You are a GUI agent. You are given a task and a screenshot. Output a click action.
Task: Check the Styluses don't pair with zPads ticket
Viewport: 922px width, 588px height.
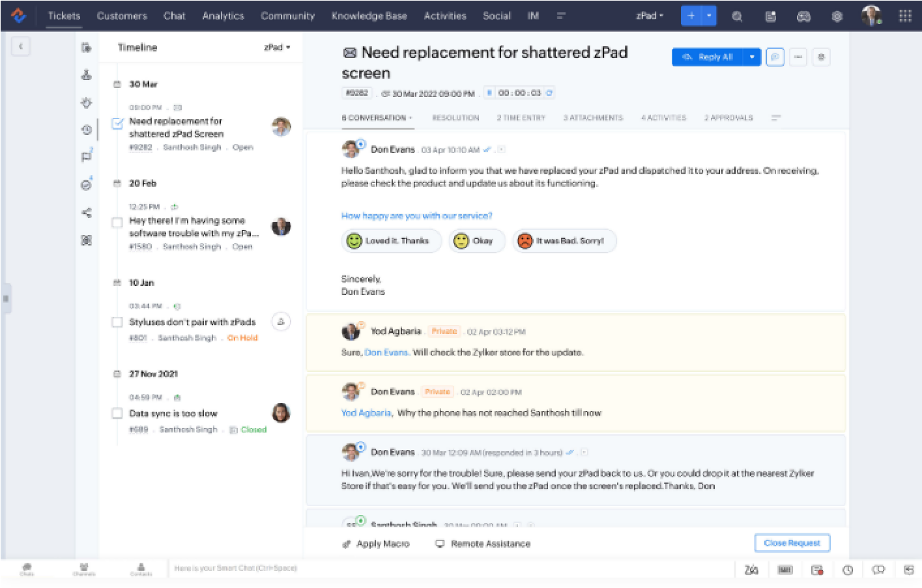coord(117,322)
